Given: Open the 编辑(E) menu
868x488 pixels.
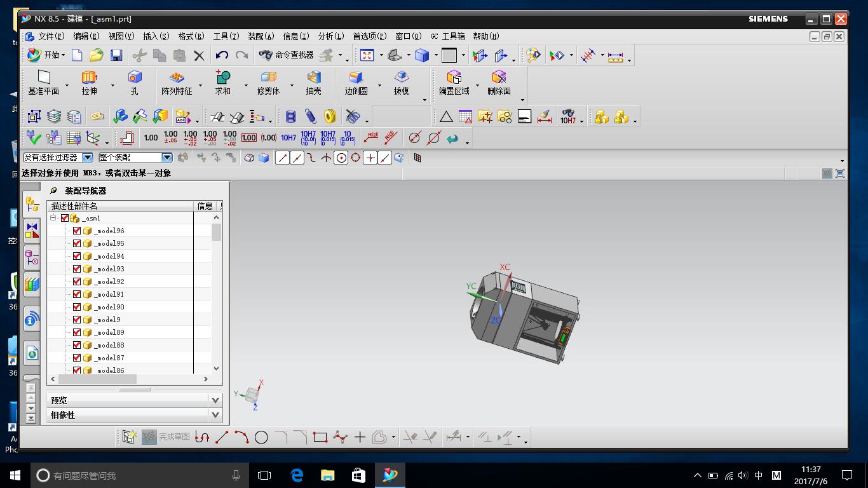Looking at the screenshot, I should point(86,36).
